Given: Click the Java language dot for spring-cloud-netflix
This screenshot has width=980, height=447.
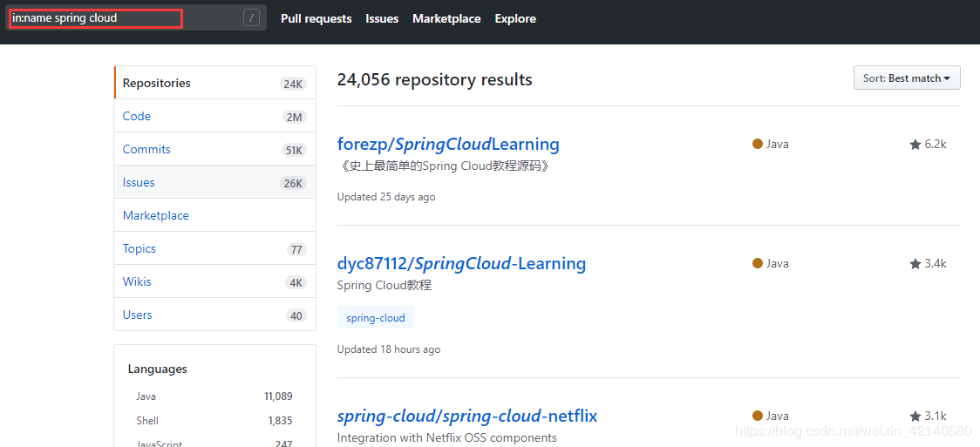Looking at the screenshot, I should [758, 416].
